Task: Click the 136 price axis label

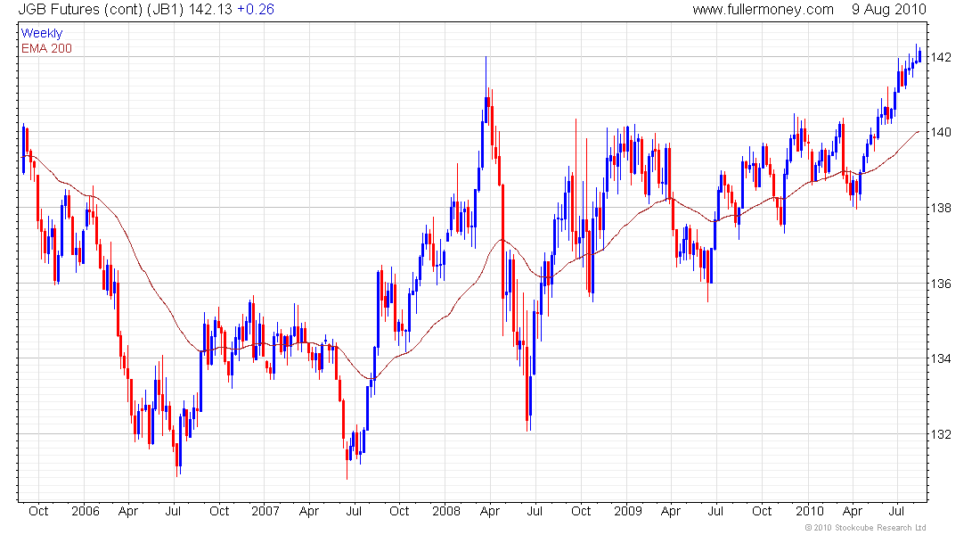Action: click(x=942, y=284)
